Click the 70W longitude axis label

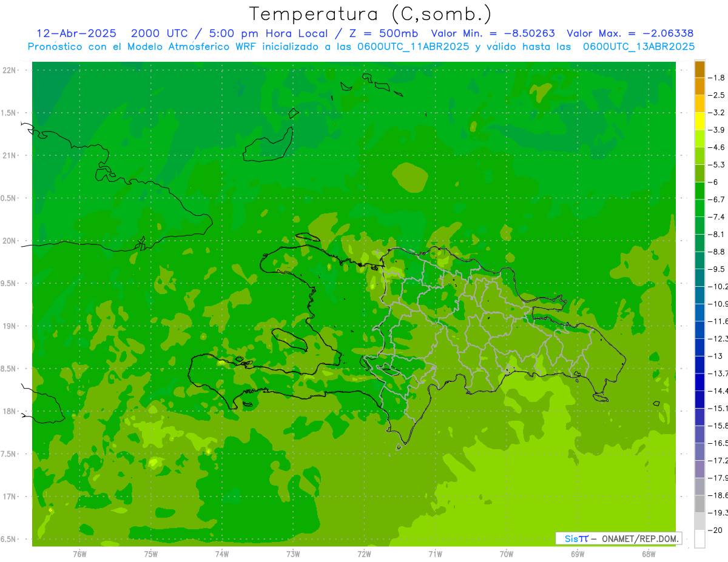[x=507, y=554]
